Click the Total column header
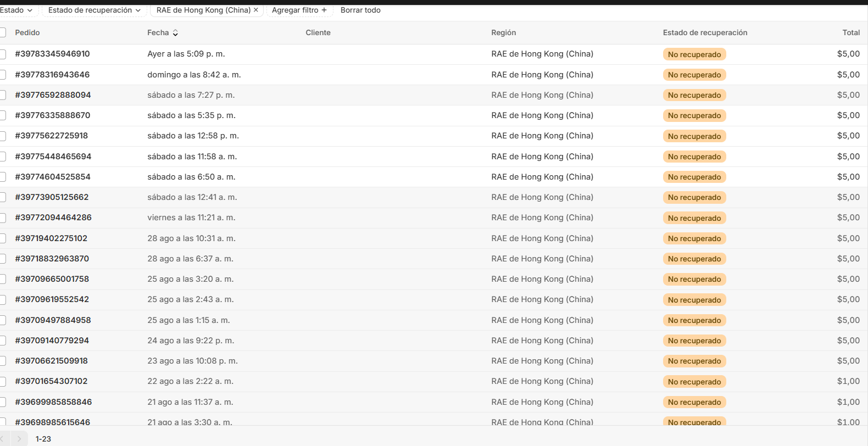Viewport: 868px width, 446px height. 851,33
